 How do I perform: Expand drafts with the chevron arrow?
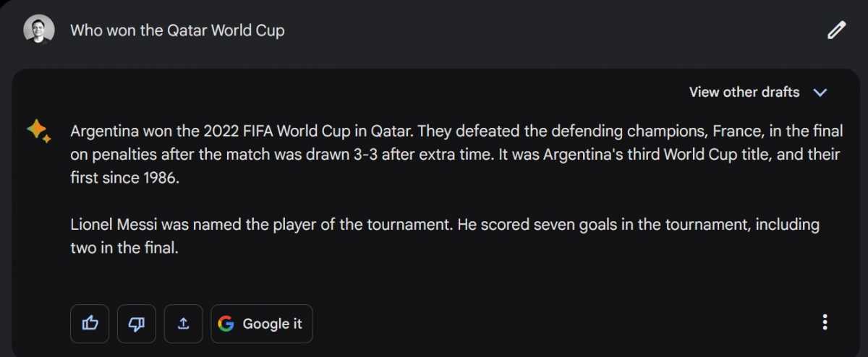(820, 93)
